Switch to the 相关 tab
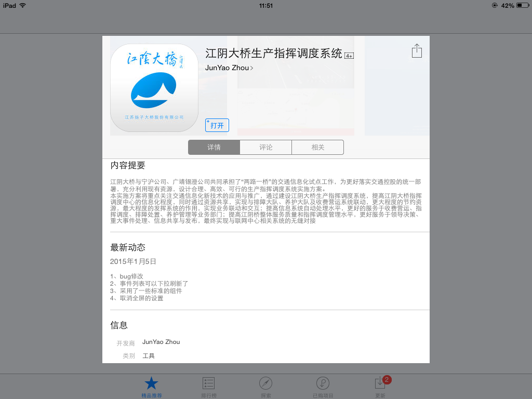This screenshot has width=532, height=399. pos(318,147)
